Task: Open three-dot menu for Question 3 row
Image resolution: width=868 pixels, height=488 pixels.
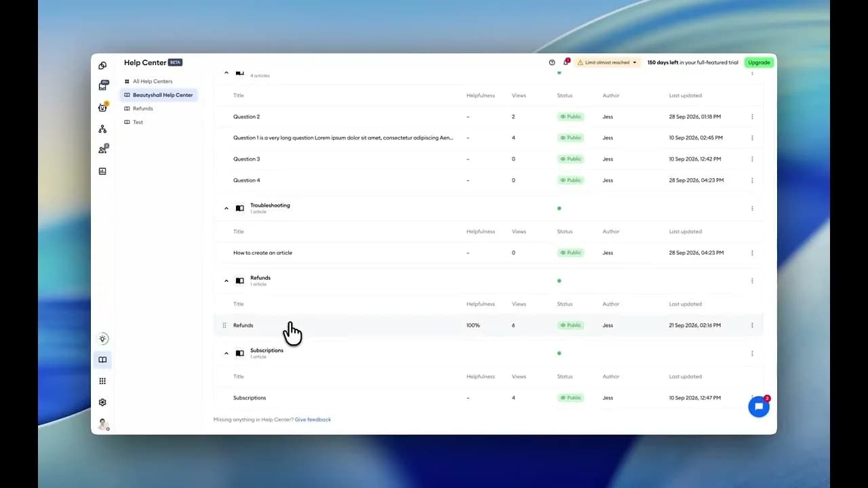Action: click(752, 159)
